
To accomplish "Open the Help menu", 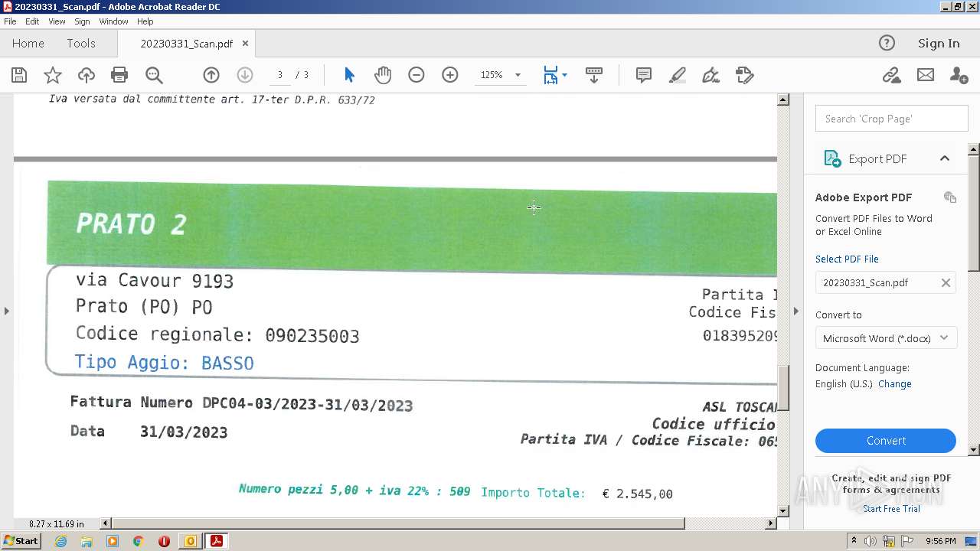I will [145, 21].
